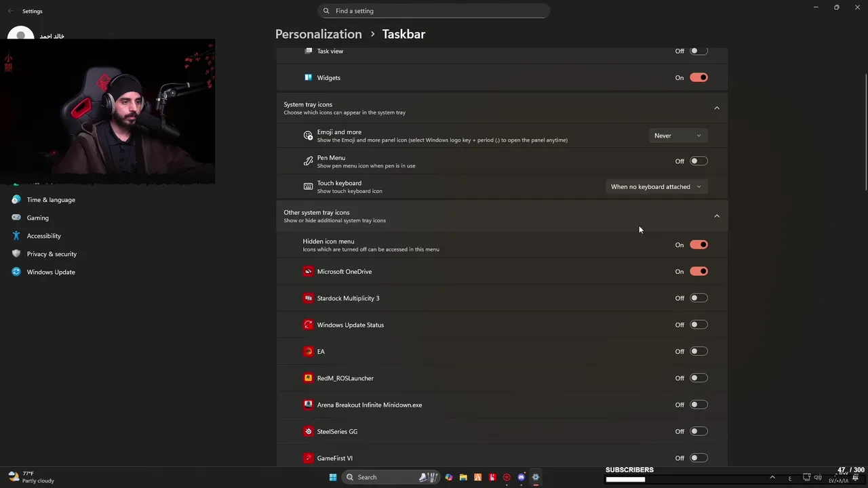Collapse Other system tray icons section
868x488 pixels.
point(717,216)
